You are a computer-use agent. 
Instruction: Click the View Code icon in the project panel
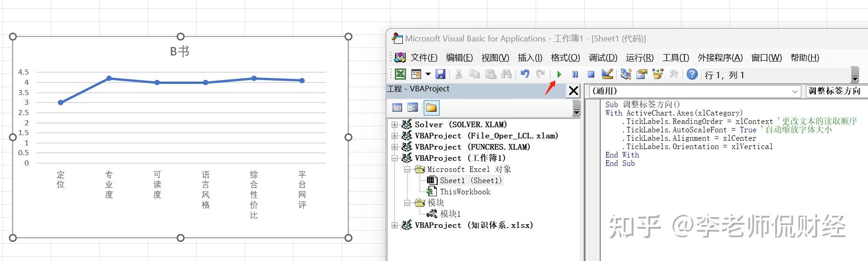pyautogui.click(x=397, y=108)
